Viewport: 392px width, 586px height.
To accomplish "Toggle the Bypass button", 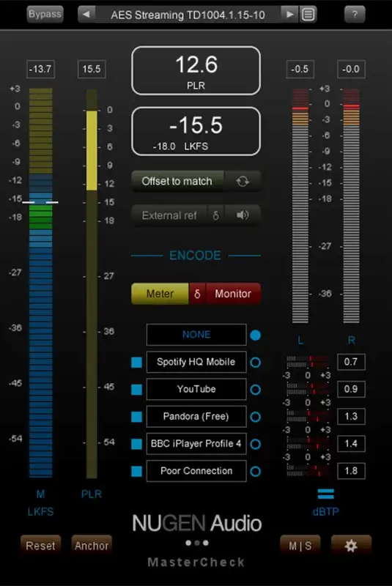I will pyautogui.click(x=45, y=14).
